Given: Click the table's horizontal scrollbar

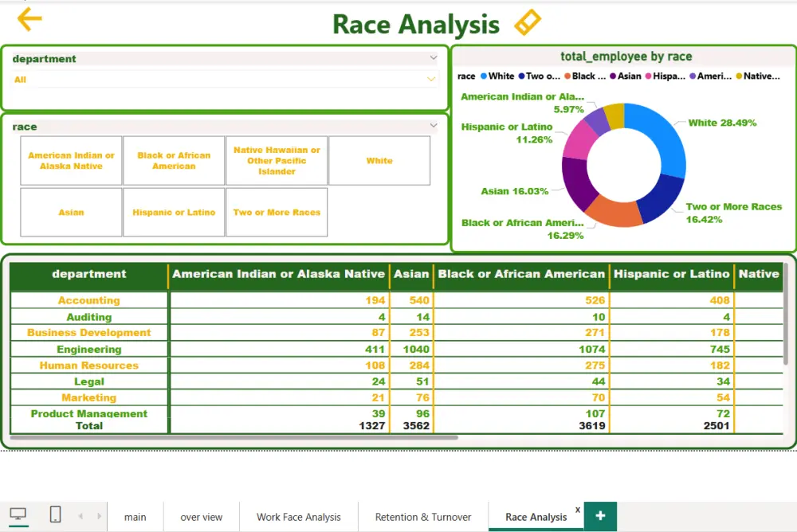Looking at the screenshot, I should (x=234, y=437).
